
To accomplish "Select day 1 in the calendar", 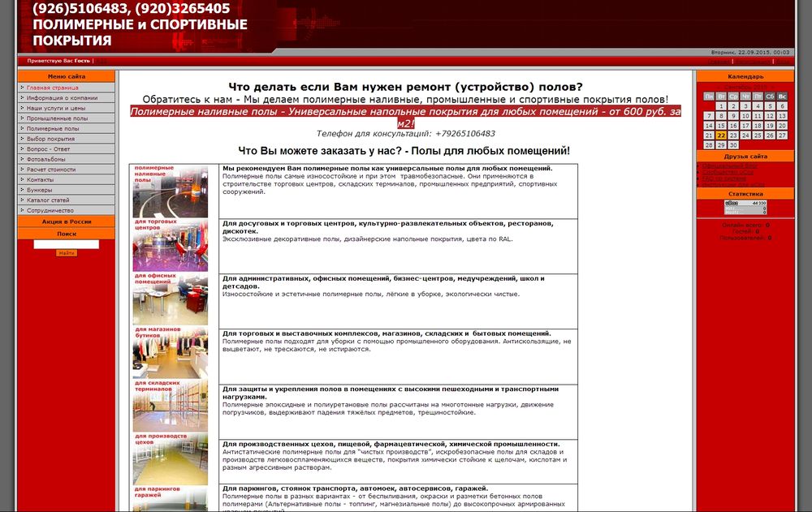I will (x=721, y=106).
